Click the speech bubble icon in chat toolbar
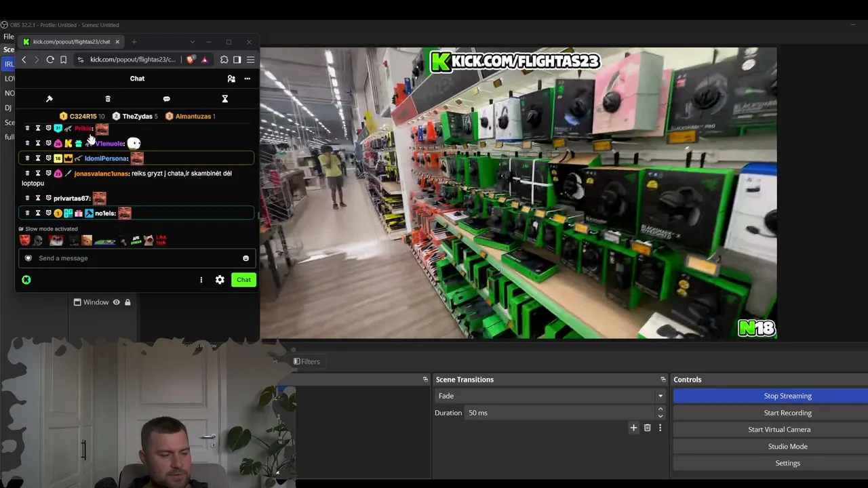The height and width of the screenshot is (488, 868). (x=166, y=99)
